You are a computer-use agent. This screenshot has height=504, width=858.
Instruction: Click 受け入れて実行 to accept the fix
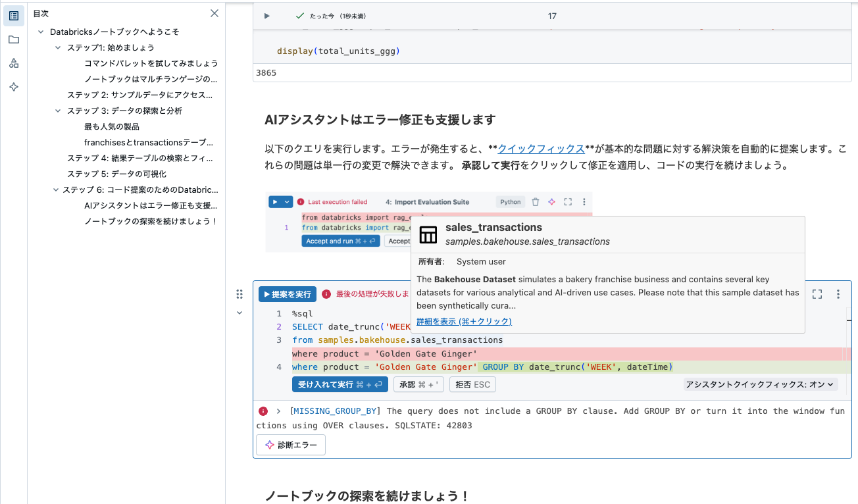point(340,384)
